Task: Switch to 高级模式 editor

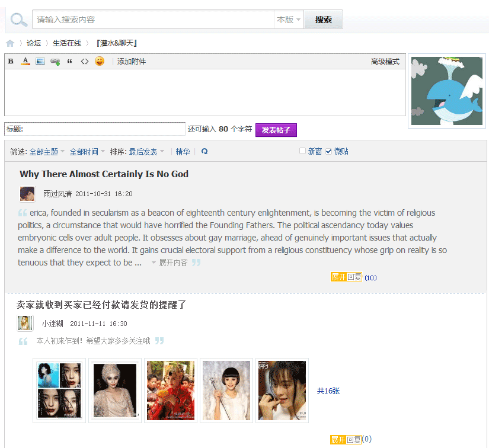Action: tap(385, 62)
